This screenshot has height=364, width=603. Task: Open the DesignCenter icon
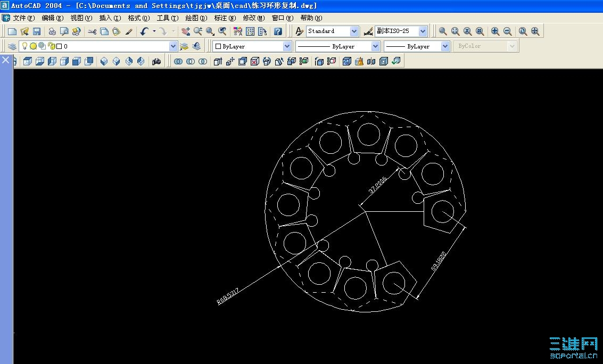pos(250,31)
